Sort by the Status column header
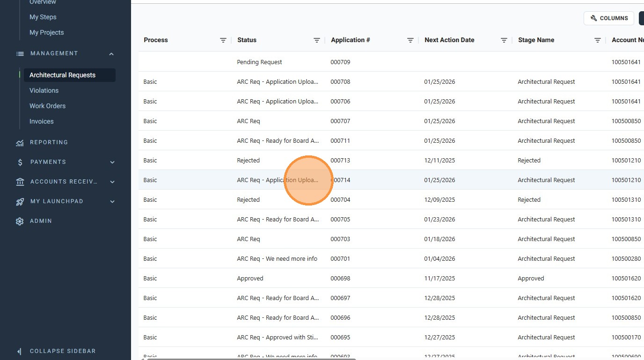 pyautogui.click(x=247, y=40)
